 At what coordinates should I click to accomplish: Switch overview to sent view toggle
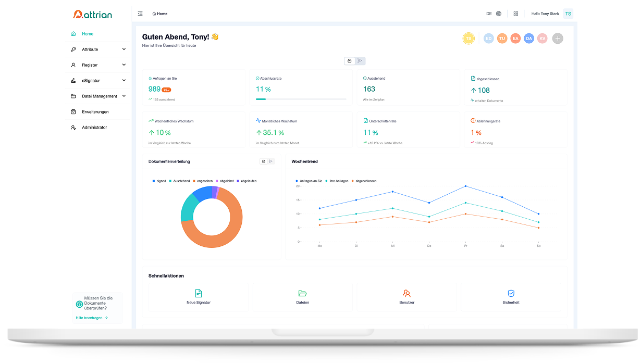(x=360, y=61)
